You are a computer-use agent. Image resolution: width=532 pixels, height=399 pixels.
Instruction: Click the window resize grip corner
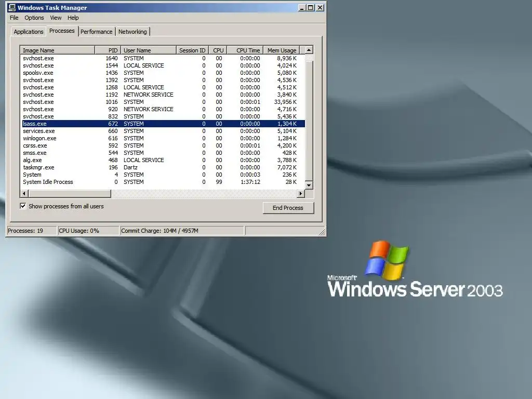point(322,232)
